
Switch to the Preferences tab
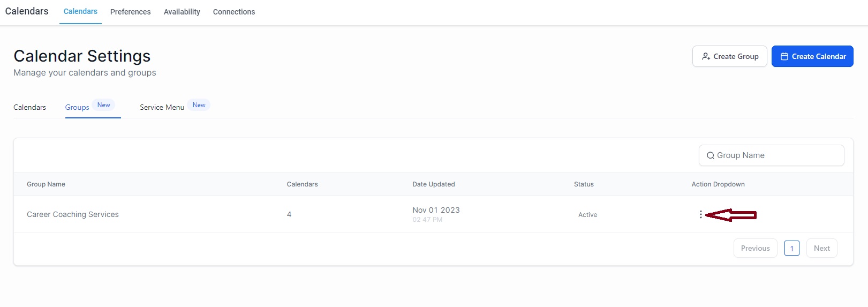pyautogui.click(x=130, y=12)
